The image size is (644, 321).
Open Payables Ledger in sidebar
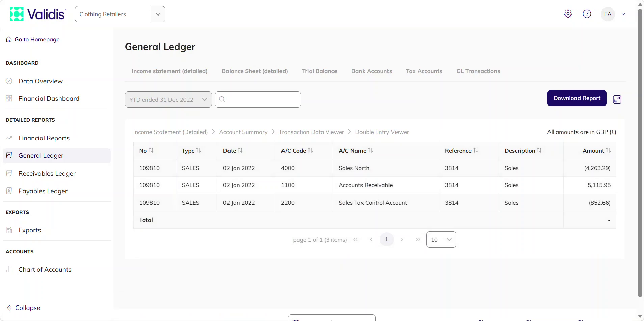point(57,191)
